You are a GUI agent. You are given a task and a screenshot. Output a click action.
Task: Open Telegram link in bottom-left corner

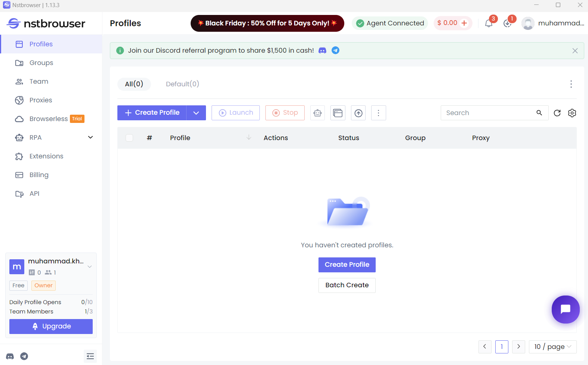click(24, 356)
